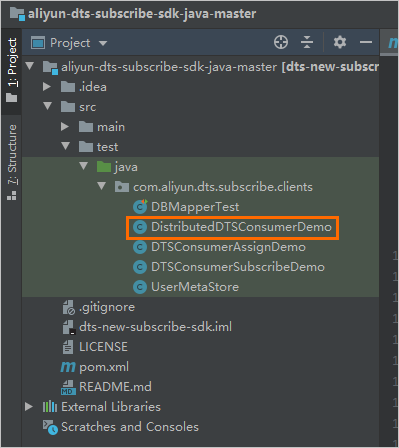Viewport: 399px width, 448px height.
Task: Click the dts-new-subscribe-sdk.iml file icon
Action: coord(69,327)
